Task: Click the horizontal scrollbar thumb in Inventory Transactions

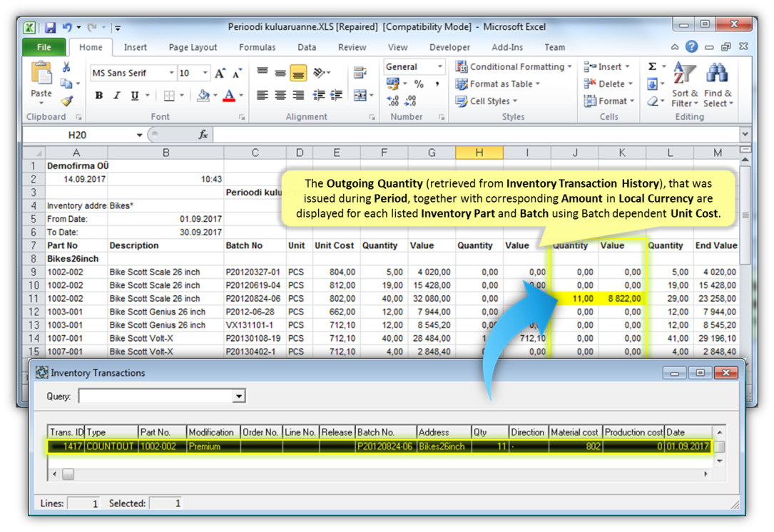Action: (x=68, y=474)
